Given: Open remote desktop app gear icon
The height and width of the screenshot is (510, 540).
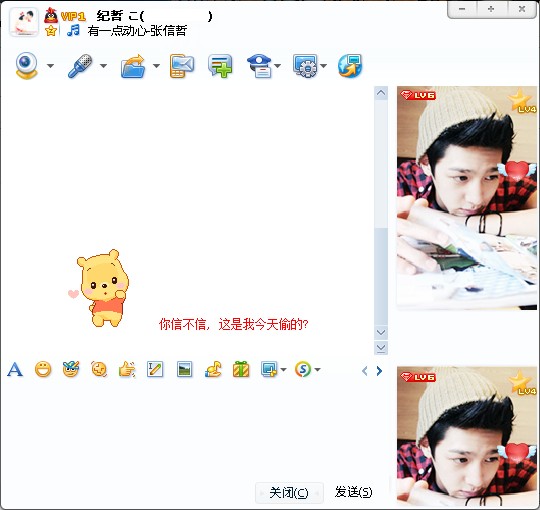Looking at the screenshot, I should (305, 66).
